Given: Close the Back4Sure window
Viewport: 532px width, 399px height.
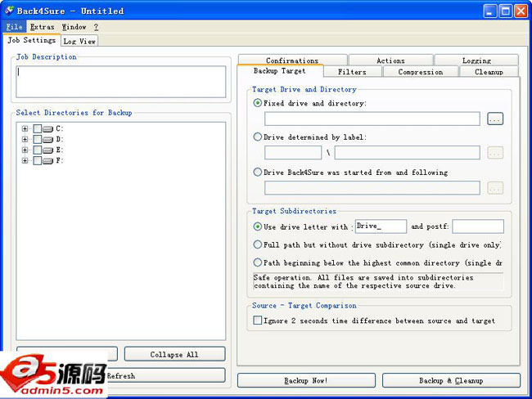Looking at the screenshot, I should (x=521, y=11).
